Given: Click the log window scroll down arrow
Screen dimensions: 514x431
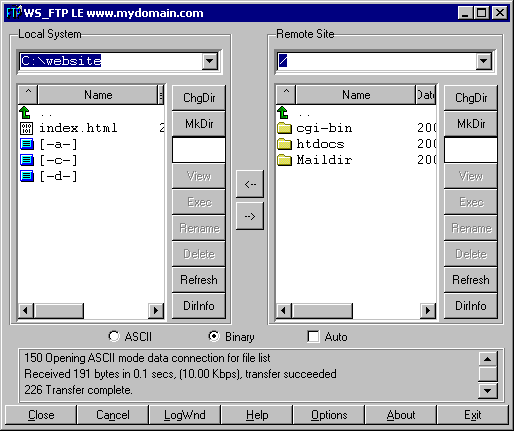Looking at the screenshot, I should pyautogui.click(x=487, y=391).
